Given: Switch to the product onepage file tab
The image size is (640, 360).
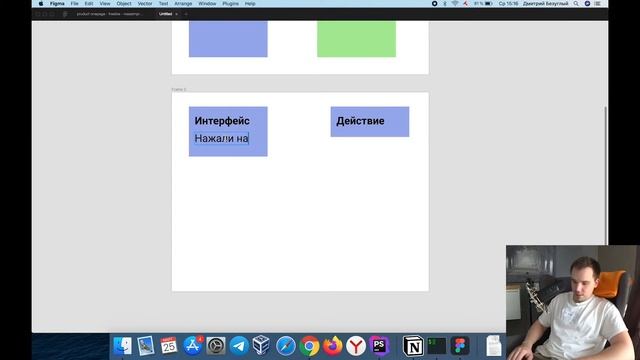Looking at the screenshot, I should pos(109,14).
